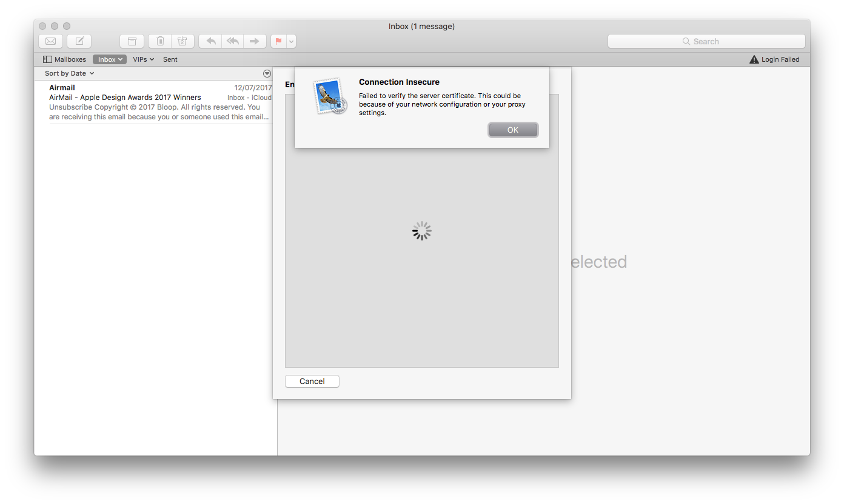
Task: Open the flag color dropdown chevron
Action: click(290, 41)
